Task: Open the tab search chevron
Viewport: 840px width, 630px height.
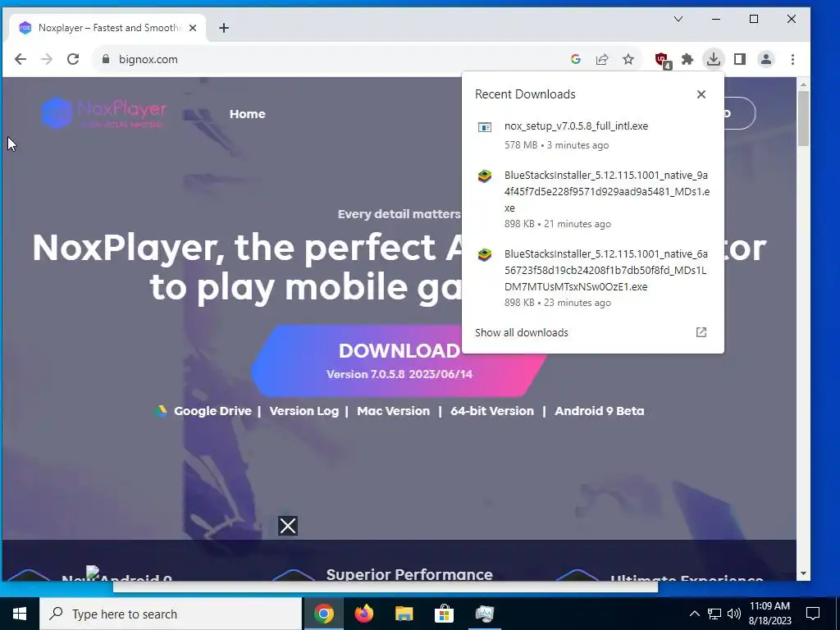Action: [678, 20]
